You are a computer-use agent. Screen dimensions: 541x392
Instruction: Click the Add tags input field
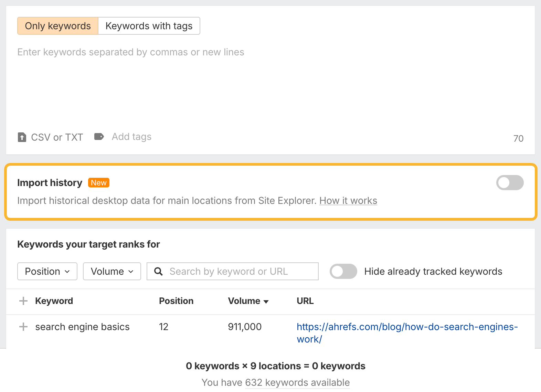(x=132, y=137)
